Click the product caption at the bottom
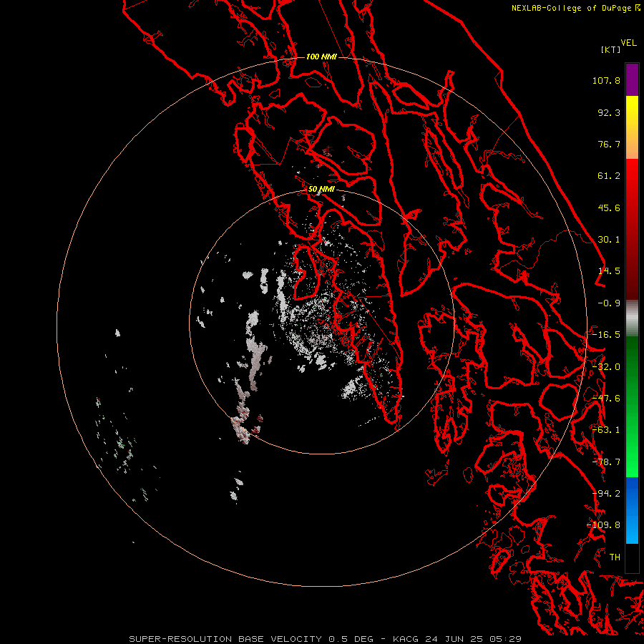This screenshot has width=644, height=644. coord(326,639)
